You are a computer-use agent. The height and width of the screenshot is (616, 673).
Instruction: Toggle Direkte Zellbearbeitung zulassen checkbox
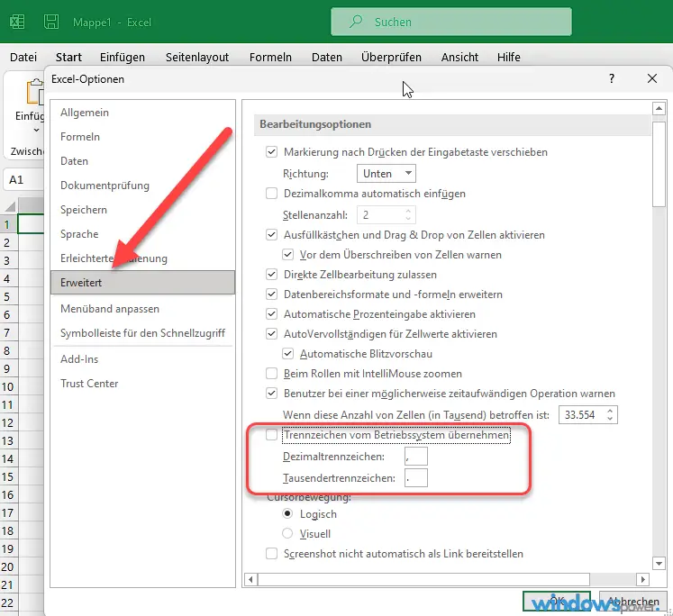271,275
